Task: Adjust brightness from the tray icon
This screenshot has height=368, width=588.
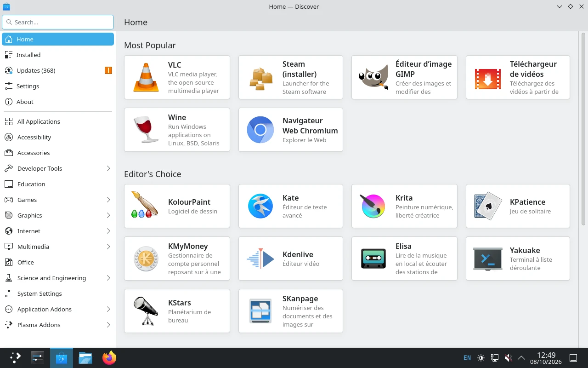Action: (x=481, y=358)
